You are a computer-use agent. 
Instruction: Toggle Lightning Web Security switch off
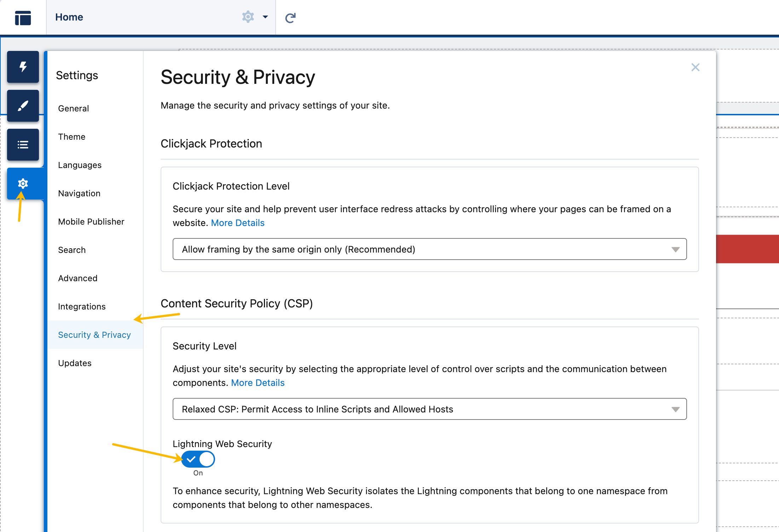point(198,459)
